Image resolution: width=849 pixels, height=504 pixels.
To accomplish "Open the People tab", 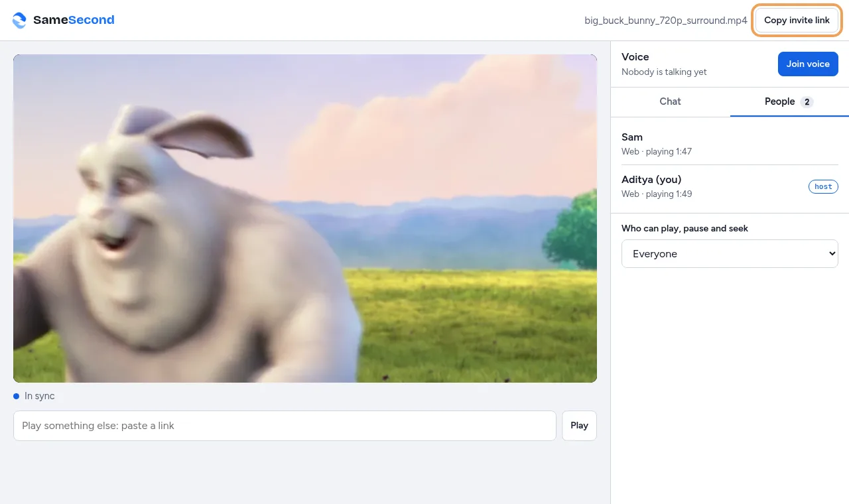I will click(789, 101).
